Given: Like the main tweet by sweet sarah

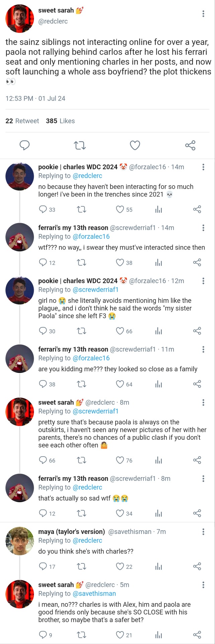Looking at the screenshot, I should 135,145.
